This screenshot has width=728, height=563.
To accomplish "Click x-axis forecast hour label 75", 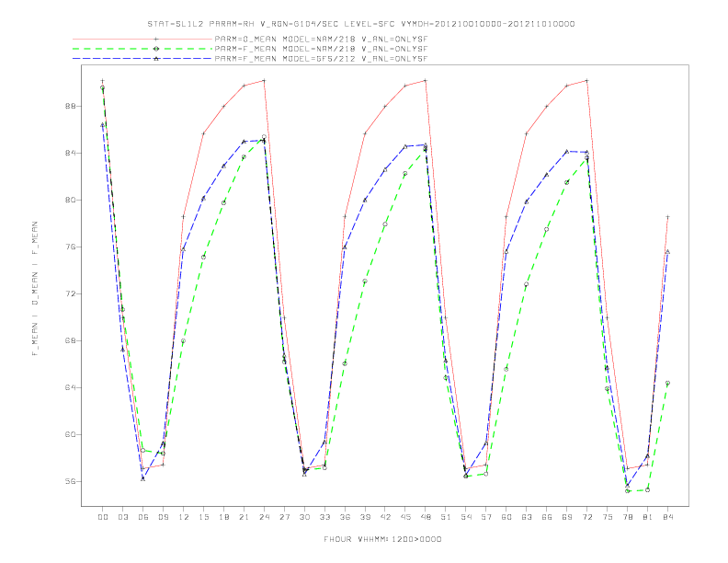I will [x=608, y=517].
